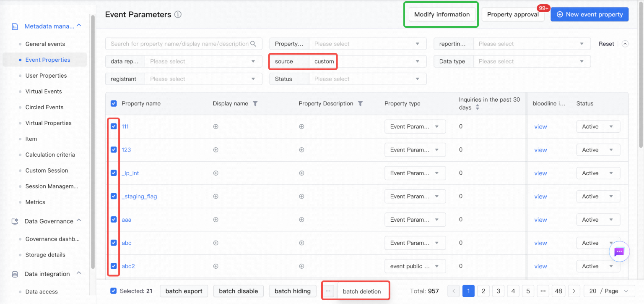
Task: Go to page 48 in pagination
Action: click(558, 291)
